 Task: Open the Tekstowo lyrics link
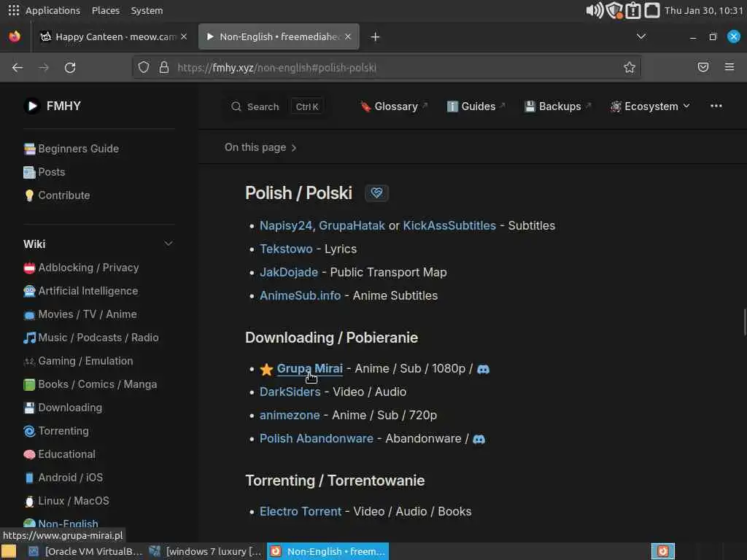pos(286,249)
